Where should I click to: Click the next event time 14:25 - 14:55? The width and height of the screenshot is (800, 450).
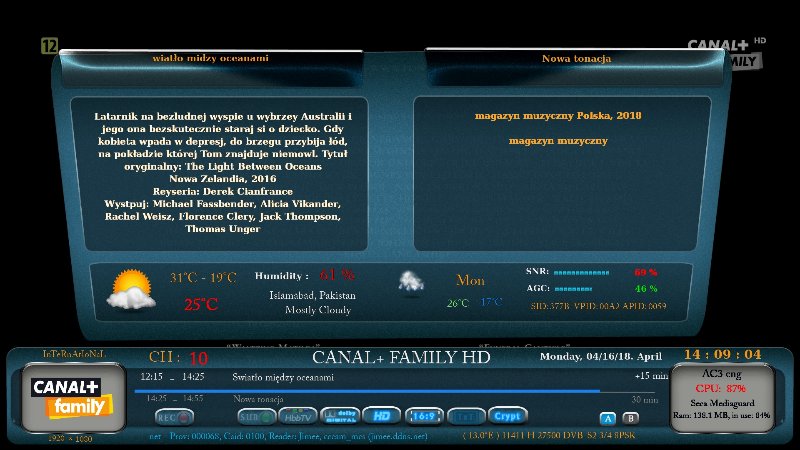point(174,398)
